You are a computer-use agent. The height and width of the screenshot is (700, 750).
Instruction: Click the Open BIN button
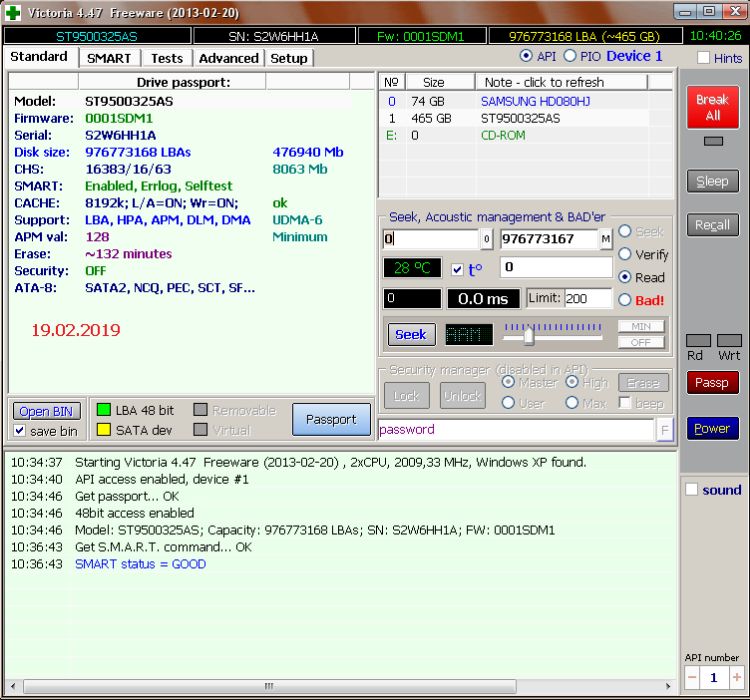[x=46, y=411]
